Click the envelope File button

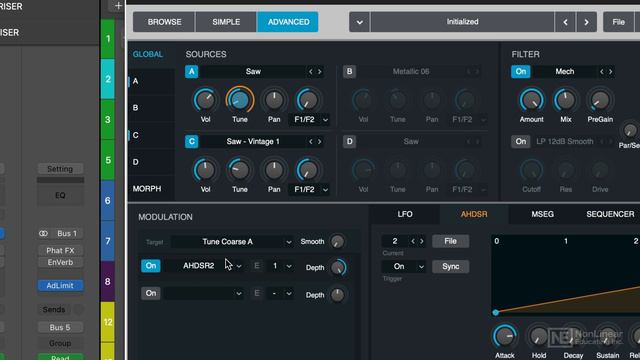point(450,241)
